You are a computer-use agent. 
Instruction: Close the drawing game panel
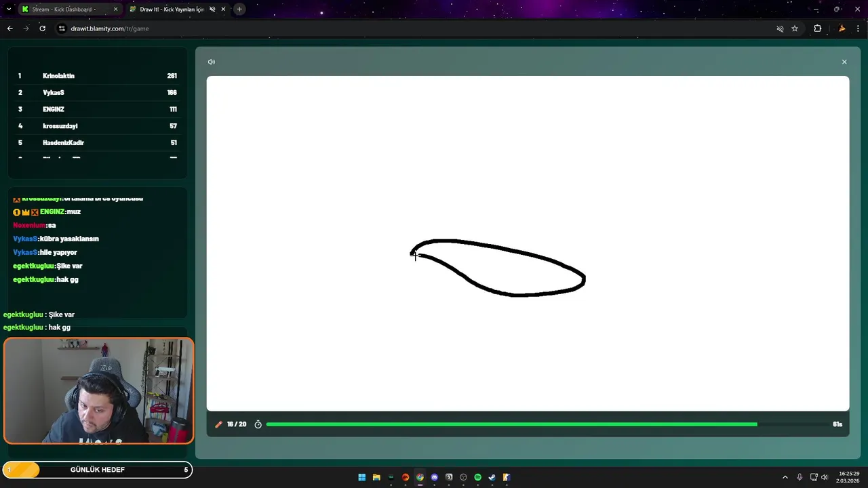(x=844, y=62)
